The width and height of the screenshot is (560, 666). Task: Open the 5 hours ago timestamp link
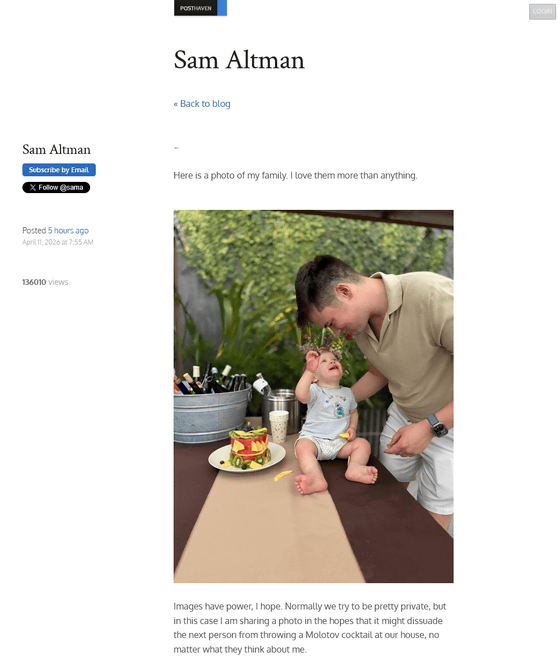[68, 230]
